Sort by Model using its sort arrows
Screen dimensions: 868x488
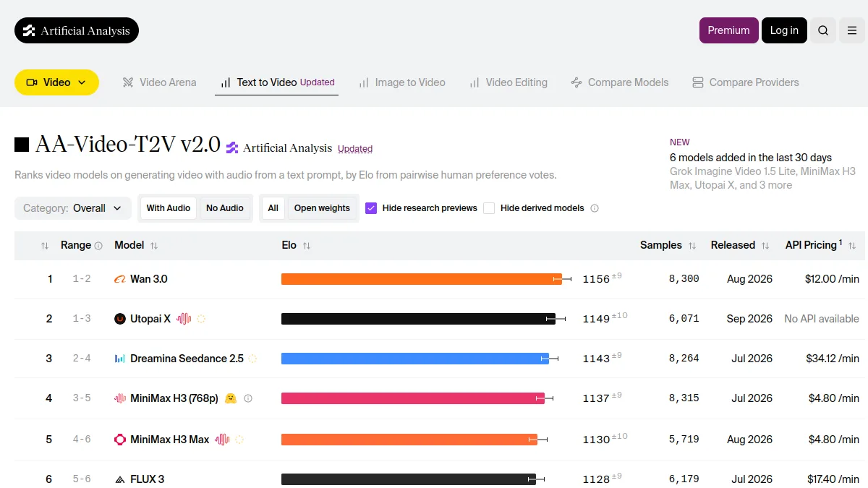coord(154,246)
